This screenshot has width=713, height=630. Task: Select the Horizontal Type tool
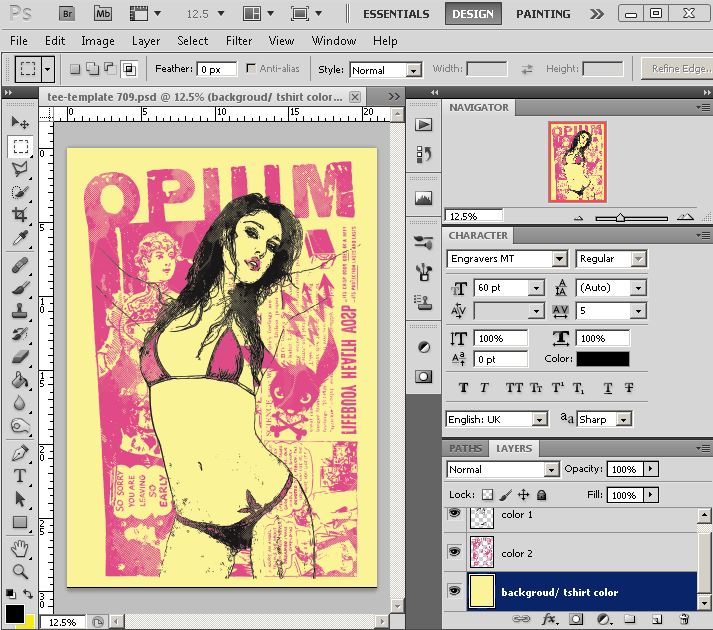tap(19, 476)
